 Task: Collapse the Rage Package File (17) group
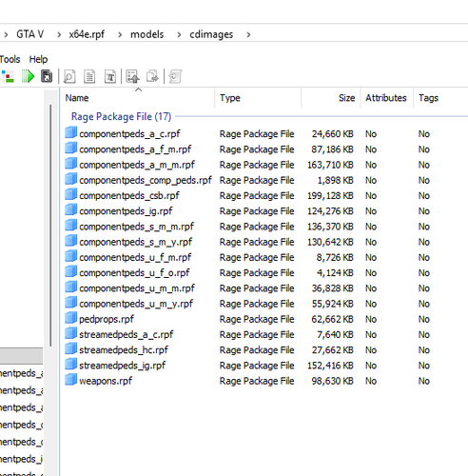(x=121, y=116)
